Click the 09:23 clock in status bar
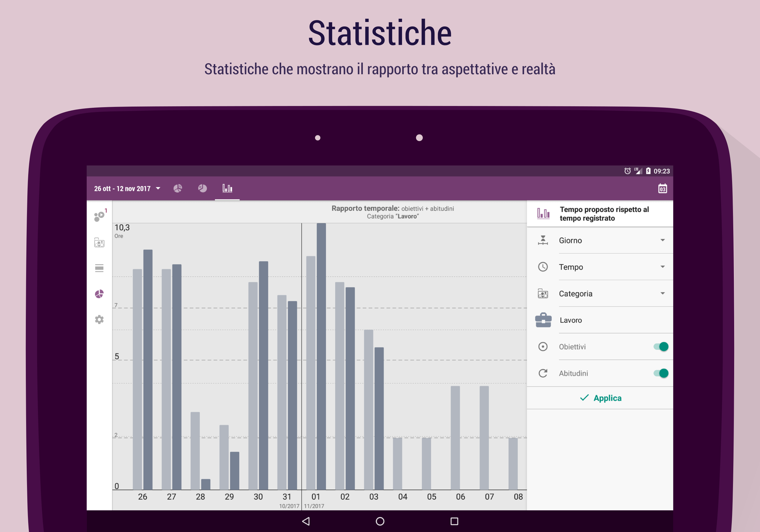The height and width of the screenshot is (532, 760). (x=661, y=171)
